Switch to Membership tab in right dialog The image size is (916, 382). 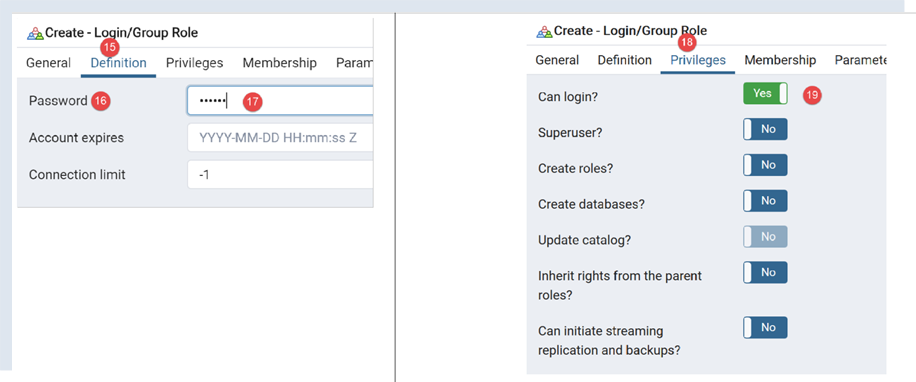coord(780,60)
